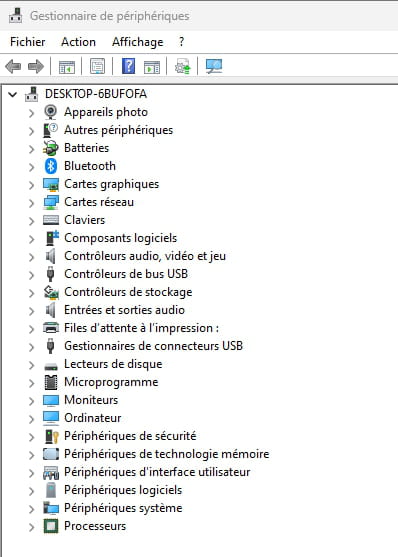Viewport: 398px width, 557px height.
Task: Click the Back arrow toolbar icon
Action: 13,66
